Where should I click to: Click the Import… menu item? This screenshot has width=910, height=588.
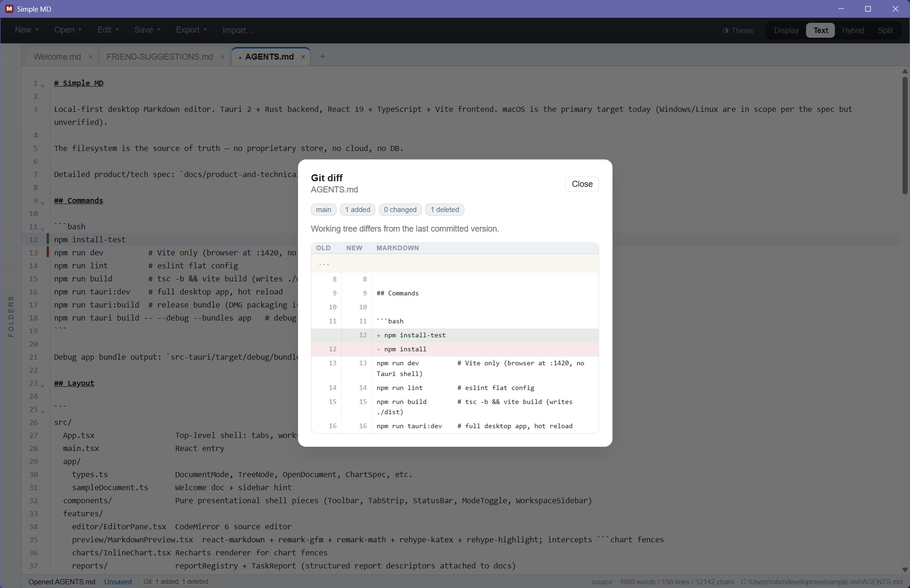pyautogui.click(x=238, y=30)
